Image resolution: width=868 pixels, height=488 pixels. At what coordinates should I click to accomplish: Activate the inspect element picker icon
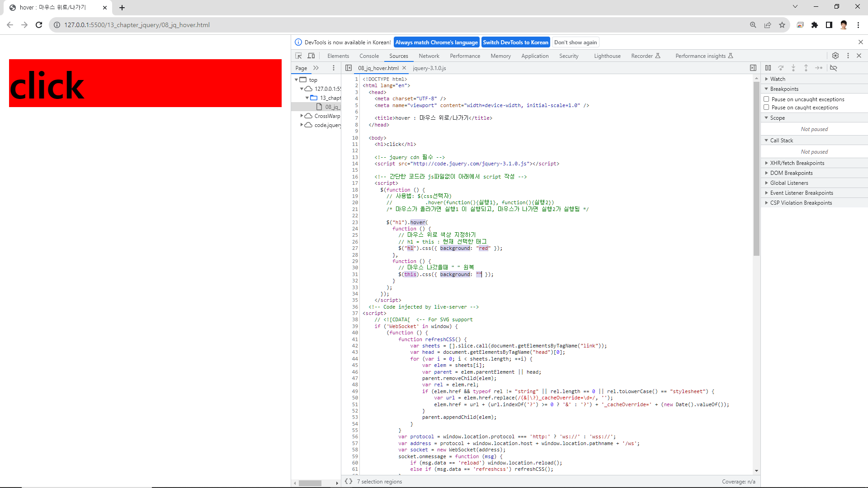coord(298,56)
